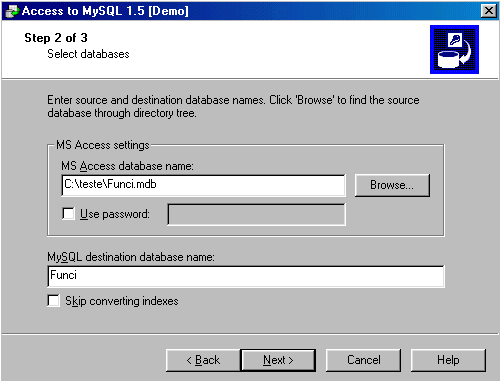Cancel the conversion wizard

pos(363,360)
